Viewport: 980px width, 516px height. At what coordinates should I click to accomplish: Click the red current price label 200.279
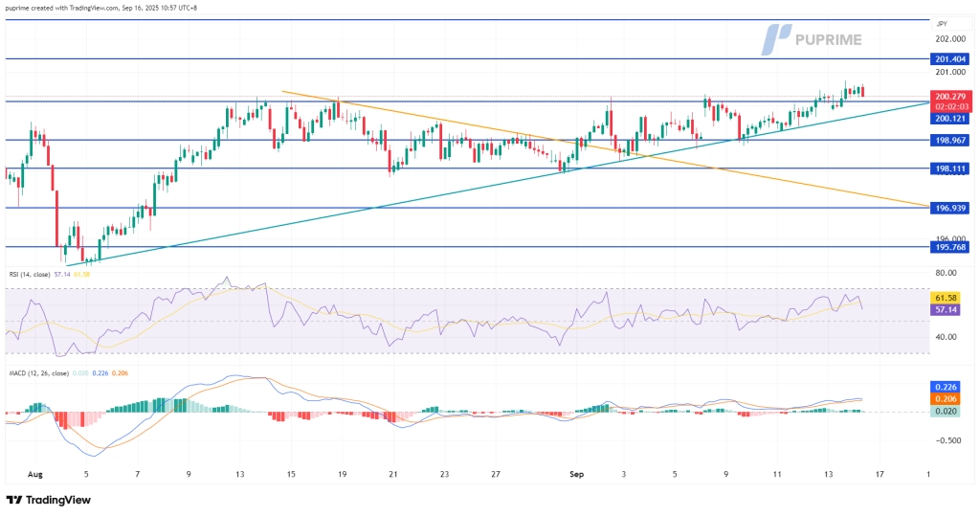(x=952, y=96)
